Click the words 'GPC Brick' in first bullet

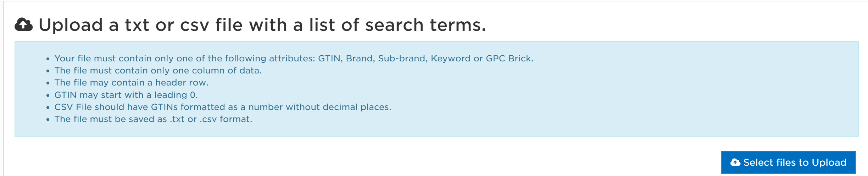click(510, 59)
